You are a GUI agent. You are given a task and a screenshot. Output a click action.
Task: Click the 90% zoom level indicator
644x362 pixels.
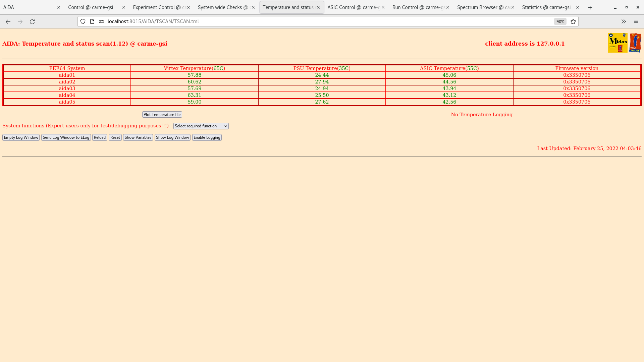click(x=560, y=21)
